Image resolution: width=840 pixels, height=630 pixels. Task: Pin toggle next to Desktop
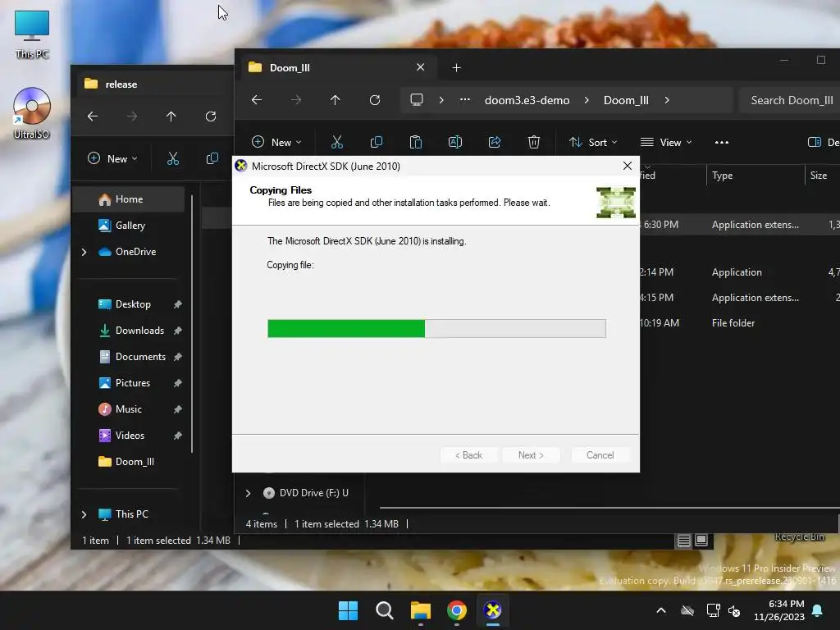[x=177, y=304]
